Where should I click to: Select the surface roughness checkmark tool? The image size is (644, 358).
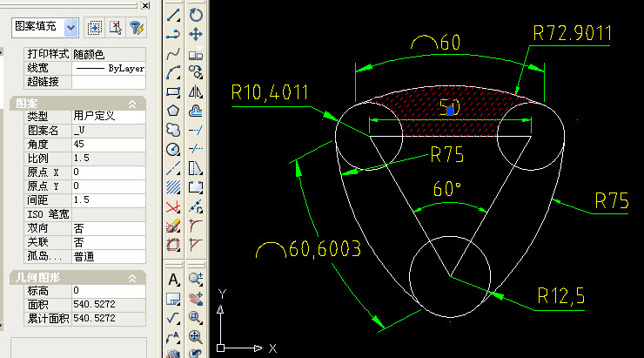coord(173,318)
